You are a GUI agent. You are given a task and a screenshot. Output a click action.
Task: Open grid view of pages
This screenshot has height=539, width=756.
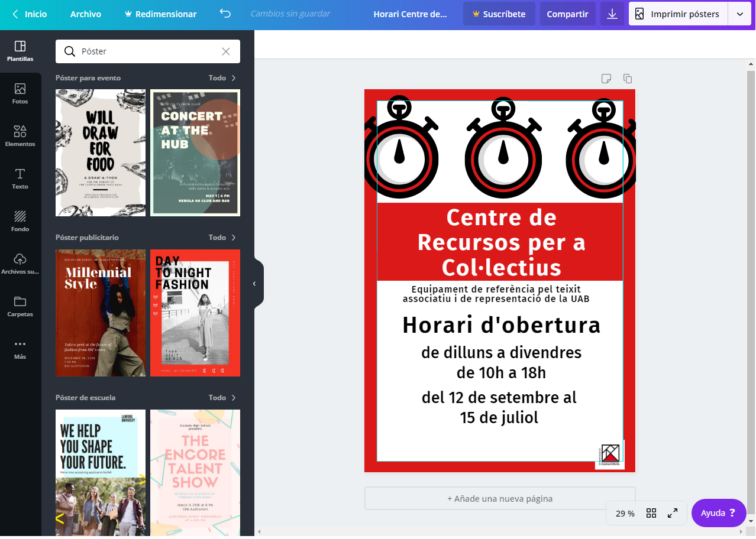pyautogui.click(x=651, y=513)
